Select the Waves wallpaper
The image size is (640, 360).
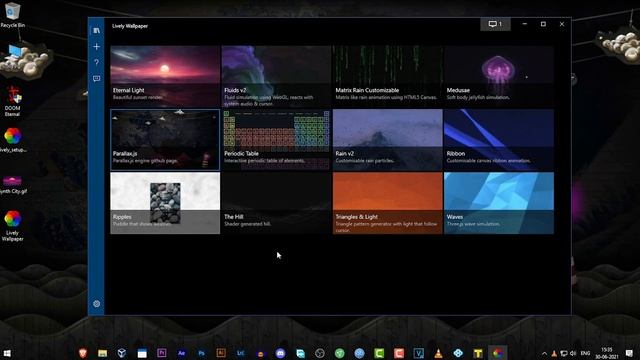[x=499, y=203]
